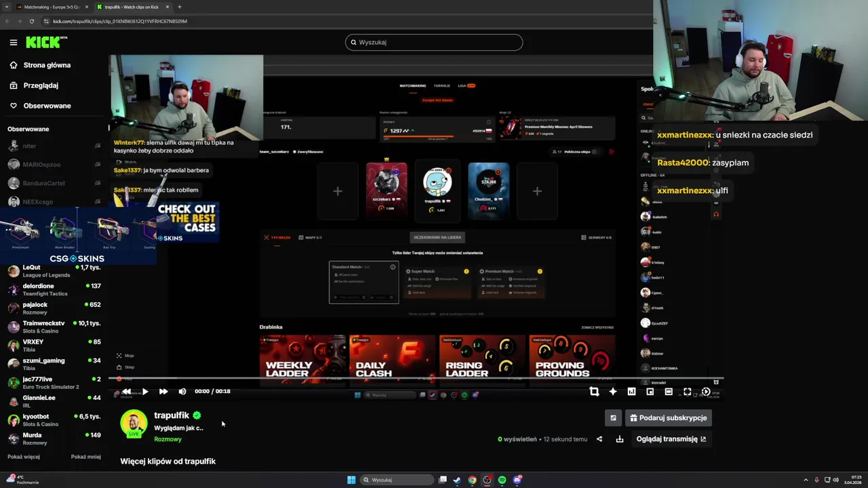Open Steam from the taskbar
This screenshot has width=868, height=488.
pos(457,480)
